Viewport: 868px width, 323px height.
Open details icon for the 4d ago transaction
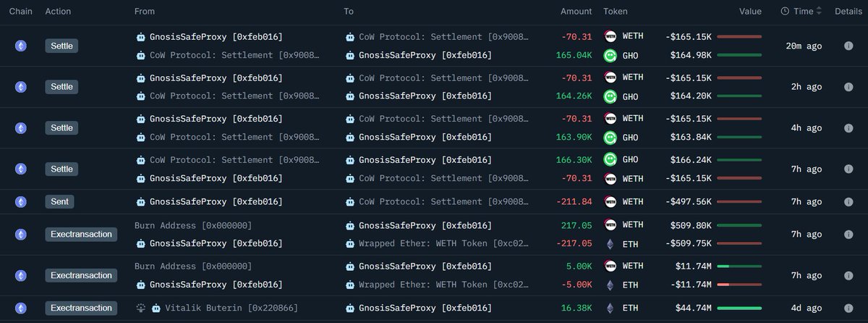[x=848, y=308]
